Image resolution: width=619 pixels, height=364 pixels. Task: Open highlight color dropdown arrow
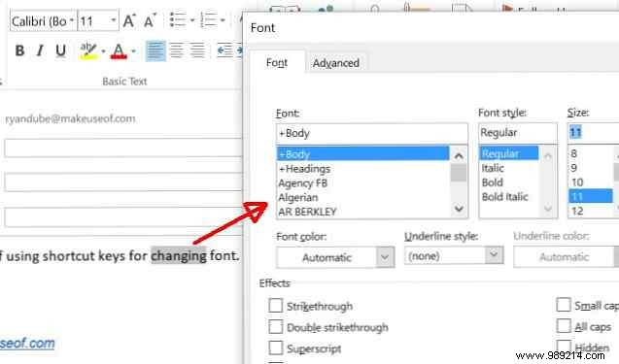(x=103, y=51)
